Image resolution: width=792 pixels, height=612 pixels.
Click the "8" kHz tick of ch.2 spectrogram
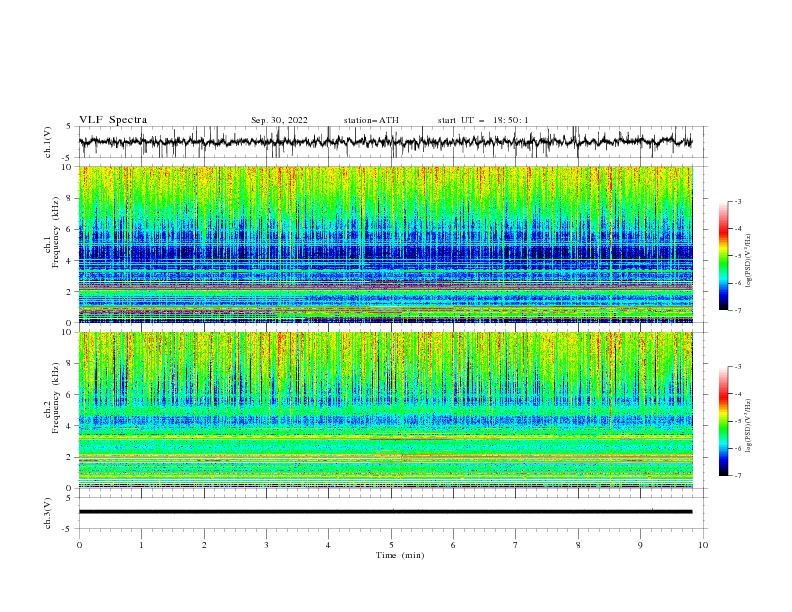pos(69,364)
